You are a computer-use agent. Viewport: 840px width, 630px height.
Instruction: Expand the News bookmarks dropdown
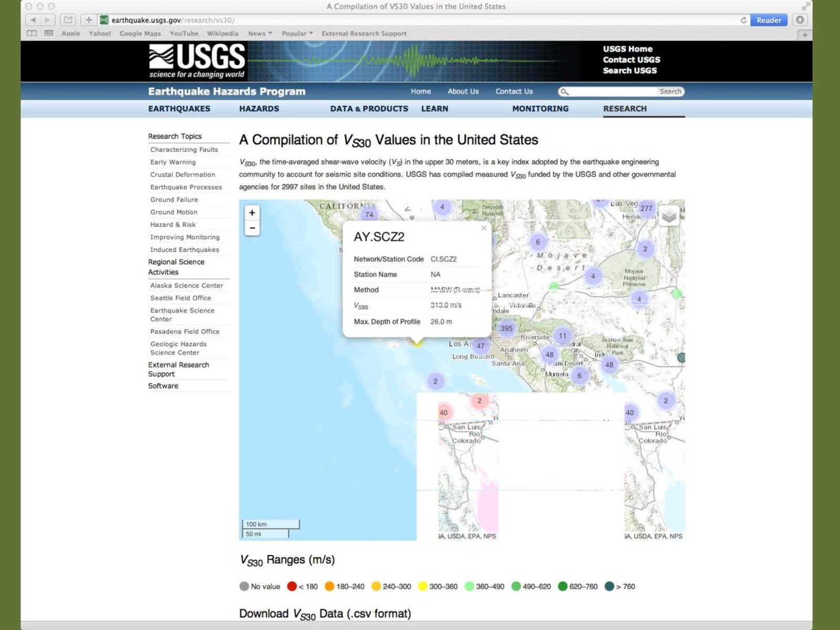(260, 34)
